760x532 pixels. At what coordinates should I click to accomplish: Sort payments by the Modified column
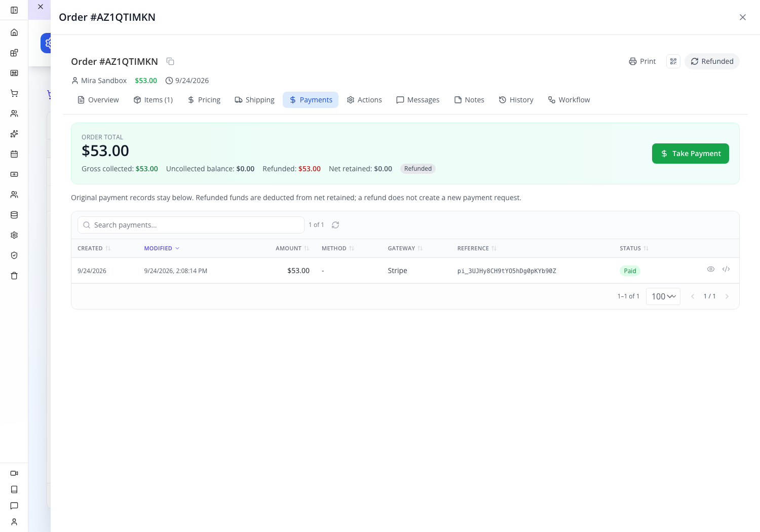162,248
